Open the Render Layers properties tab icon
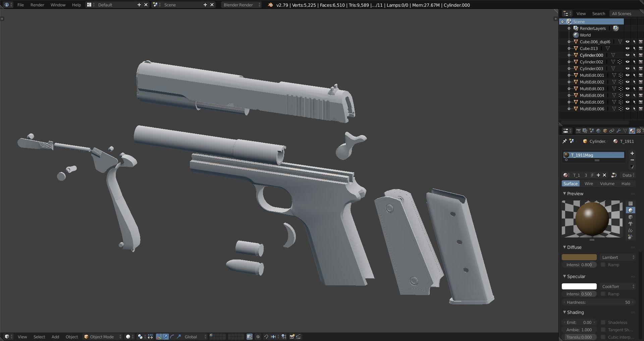The image size is (644, 341). (585, 131)
